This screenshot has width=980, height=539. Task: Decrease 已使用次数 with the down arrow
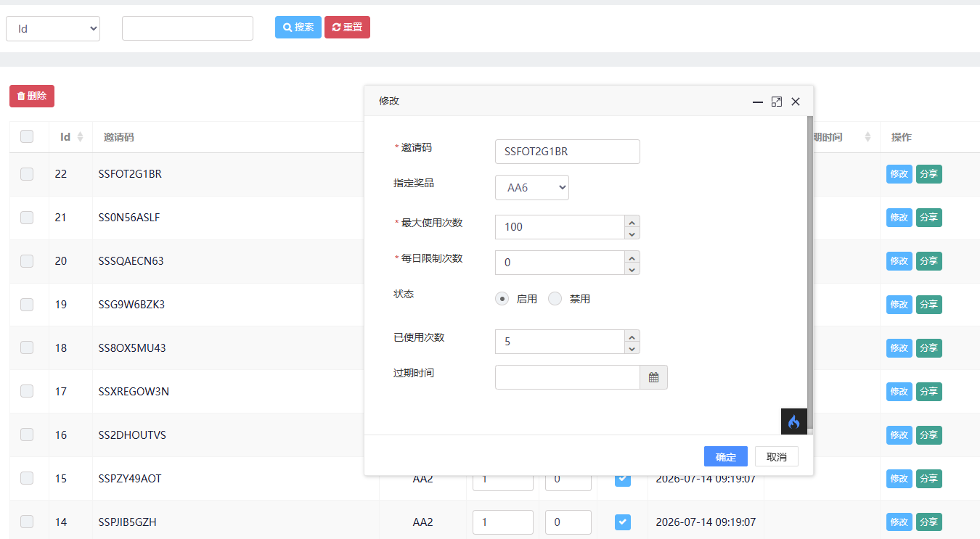632,347
